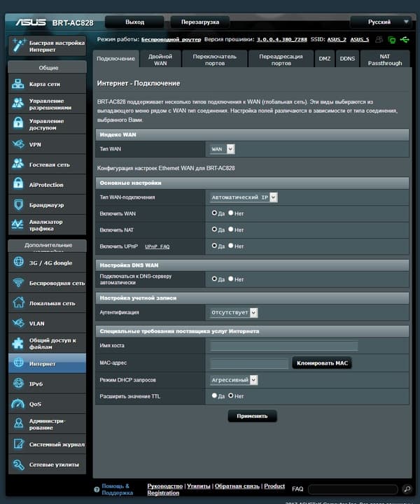
Task: Expand the 'Тип WAN' dropdown
Action: click(223, 149)
